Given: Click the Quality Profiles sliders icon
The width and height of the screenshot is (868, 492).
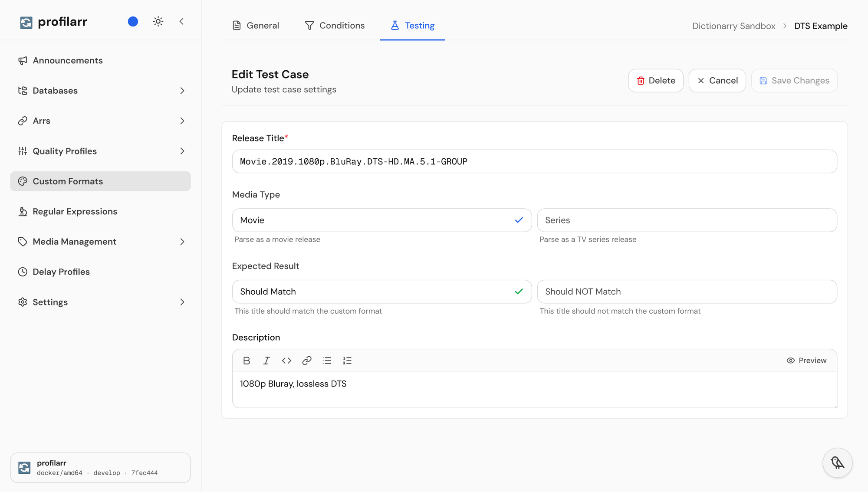Looking at the screenshot, I should pyautogui.click(x=23, y=151).
